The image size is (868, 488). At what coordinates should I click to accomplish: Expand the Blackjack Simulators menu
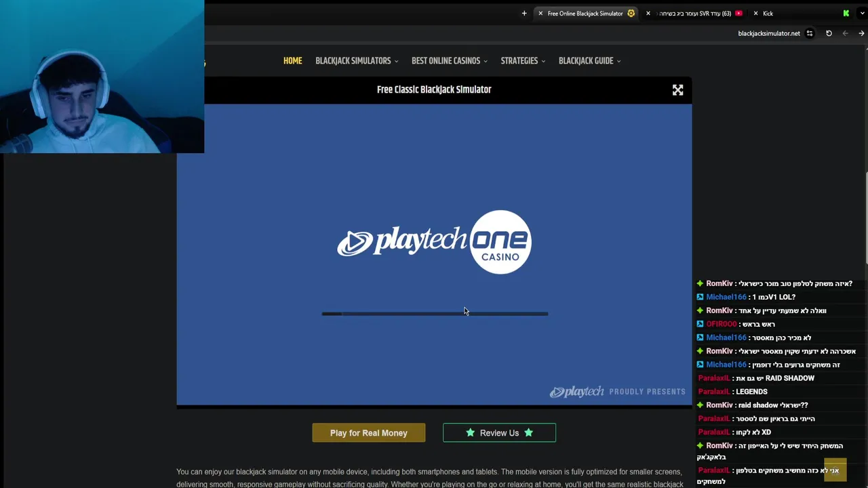[357, 61]
